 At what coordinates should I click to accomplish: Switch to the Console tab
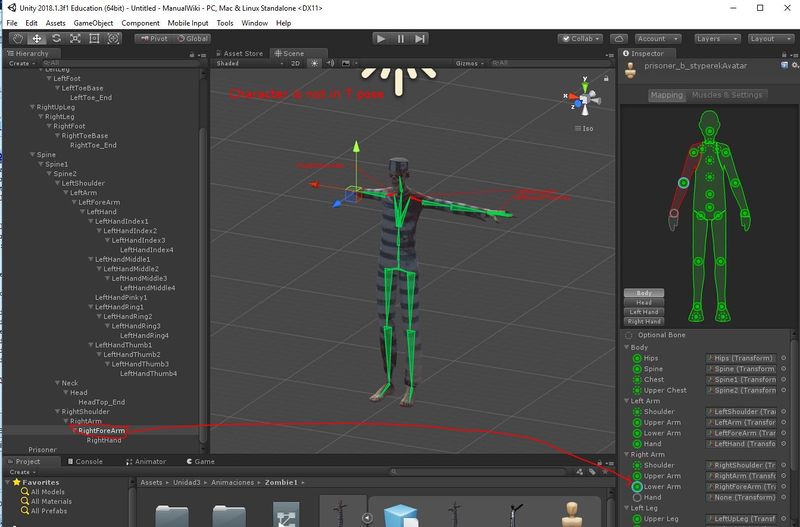point(85,461)
